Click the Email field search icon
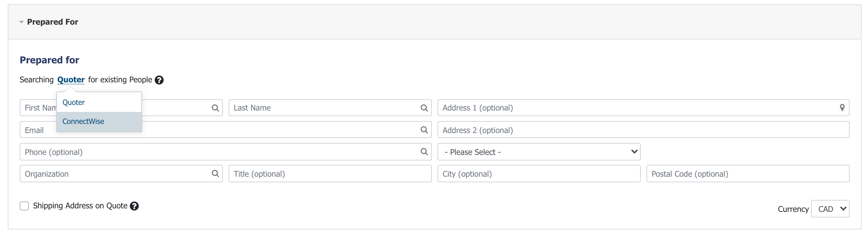 [424, 130]
